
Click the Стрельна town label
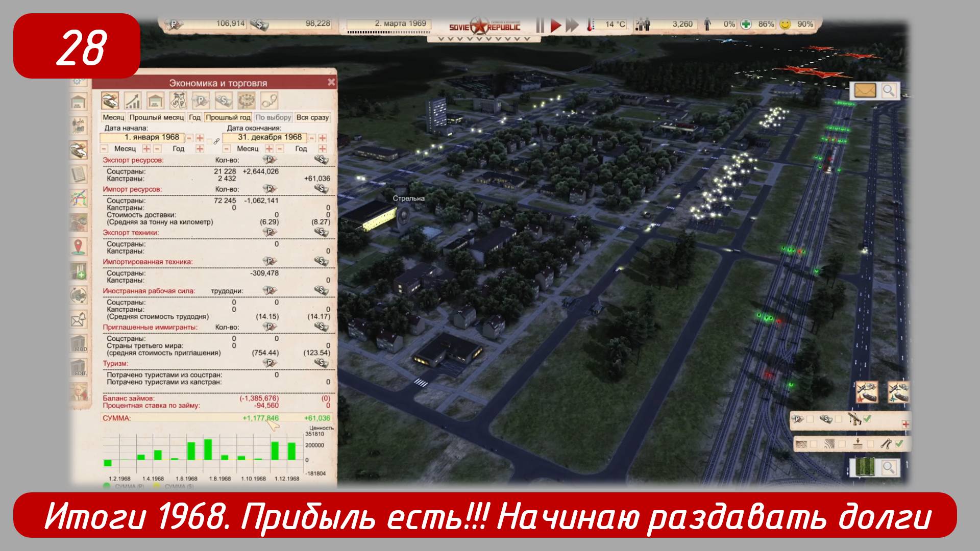click(409, 198)
